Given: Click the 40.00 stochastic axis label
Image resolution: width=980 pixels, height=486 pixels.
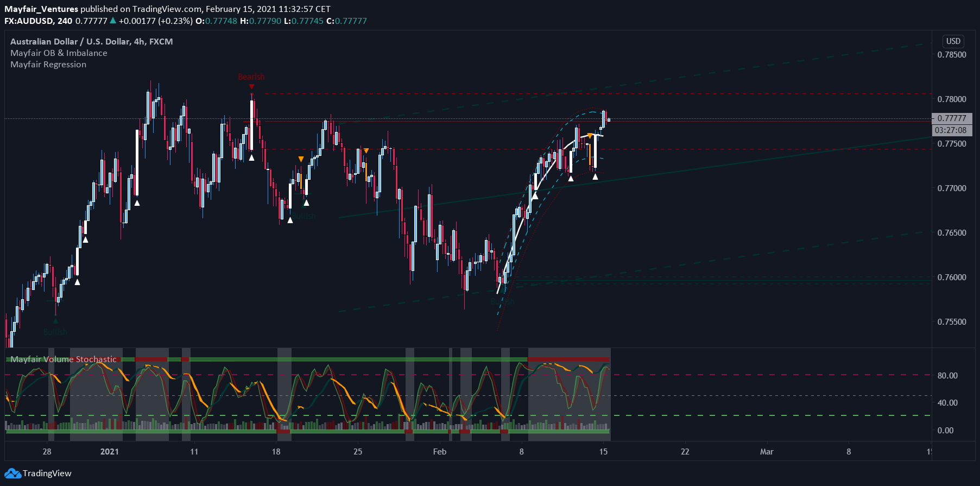Looking at the screenshot, I should [947, 402].
